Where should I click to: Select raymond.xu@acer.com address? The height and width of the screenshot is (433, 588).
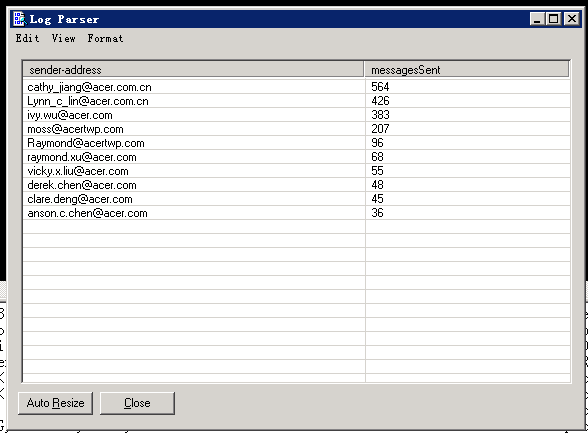[82, 157]
